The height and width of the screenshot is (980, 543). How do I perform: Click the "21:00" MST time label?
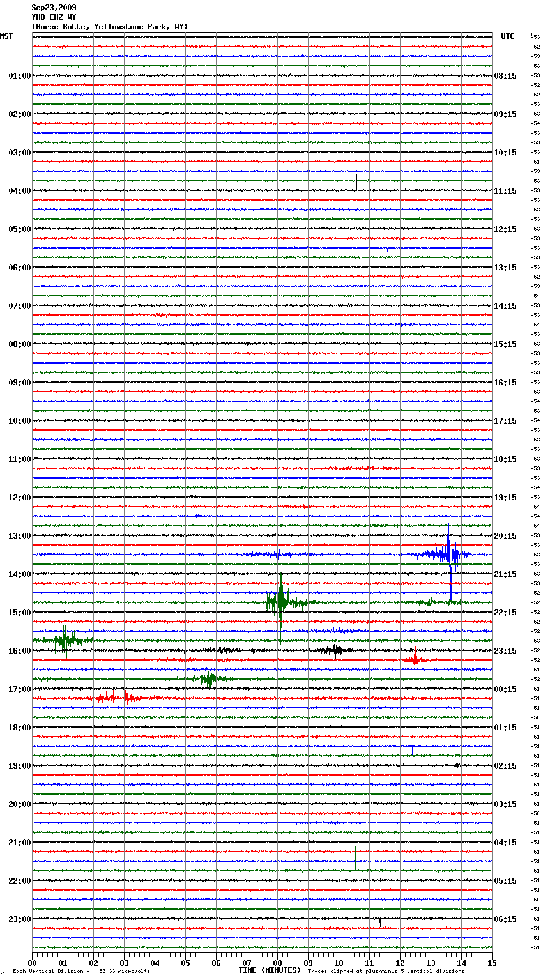pos(20,843)
